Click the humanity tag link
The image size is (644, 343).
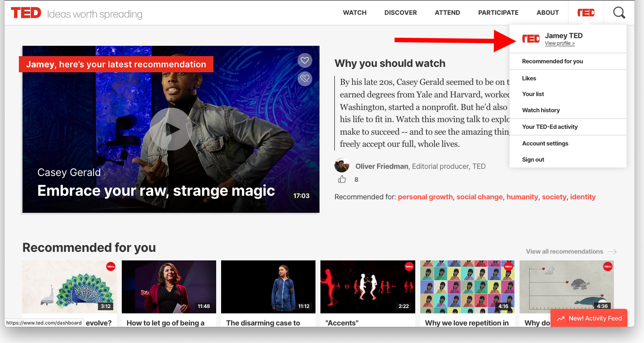(522, 197)
